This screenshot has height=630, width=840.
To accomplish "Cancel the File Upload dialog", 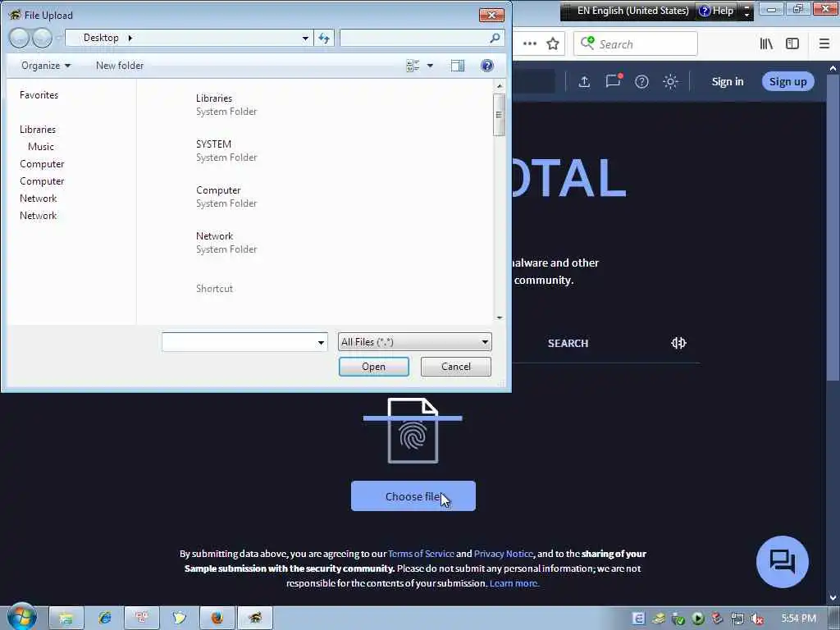I will pyautogui.click(x=456, y=367).
